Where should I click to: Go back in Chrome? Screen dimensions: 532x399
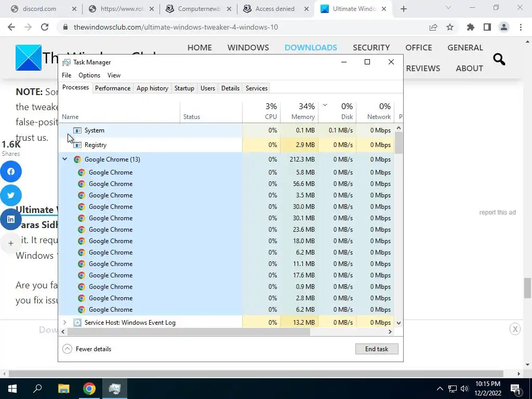point(11,27)
